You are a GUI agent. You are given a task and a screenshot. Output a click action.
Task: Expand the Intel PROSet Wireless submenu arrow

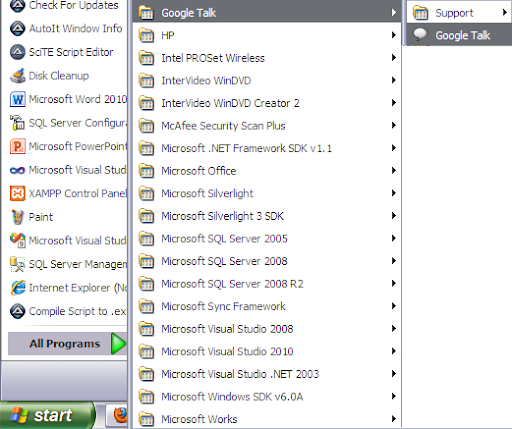click(394, 58)
